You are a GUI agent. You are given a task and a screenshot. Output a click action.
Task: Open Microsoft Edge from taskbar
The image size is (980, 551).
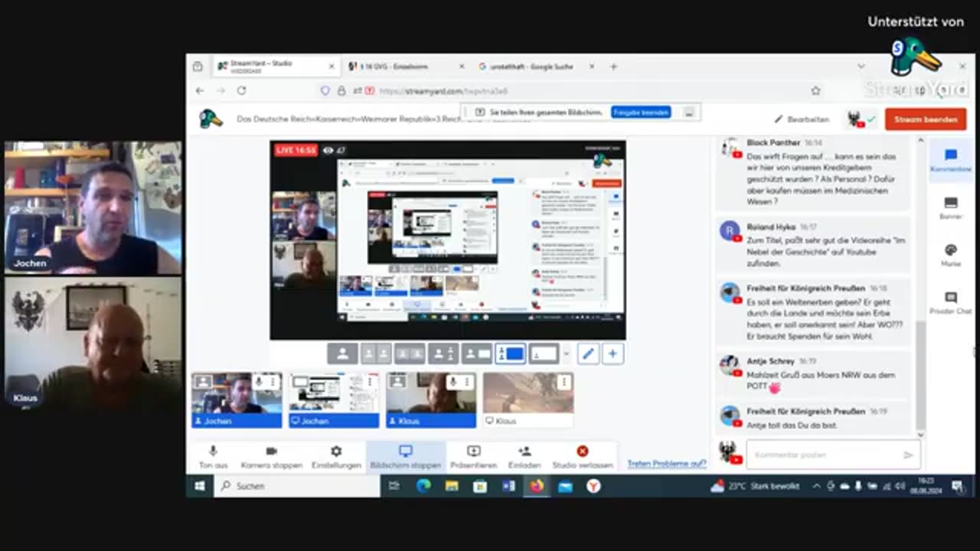pos(423,486)
